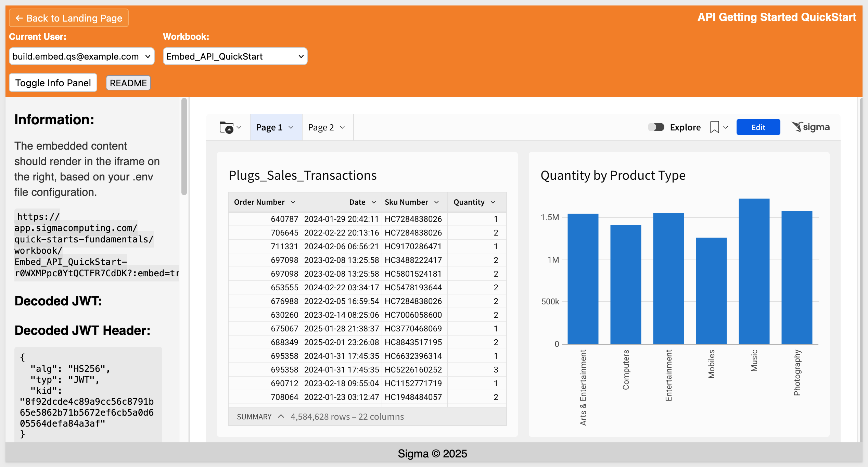Expand the Page 1 tab chevron
This screenshot has height=467, width=868.
(291, 127)
